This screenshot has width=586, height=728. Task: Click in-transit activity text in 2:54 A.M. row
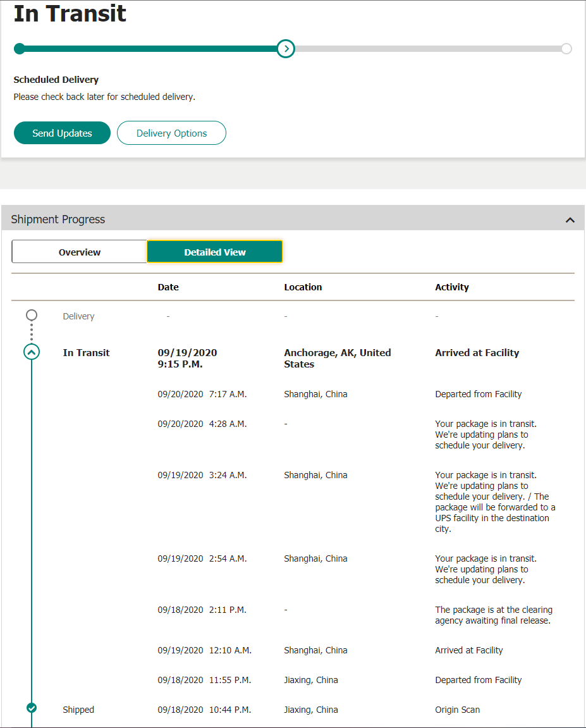coord(485,569)
